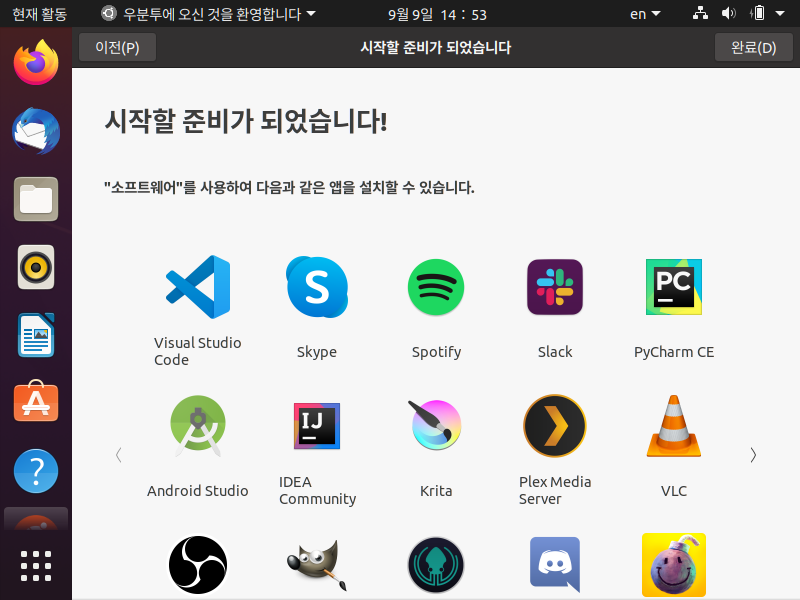Select the Skype app icon
The image size is (800, 600).
click(317, 287)
